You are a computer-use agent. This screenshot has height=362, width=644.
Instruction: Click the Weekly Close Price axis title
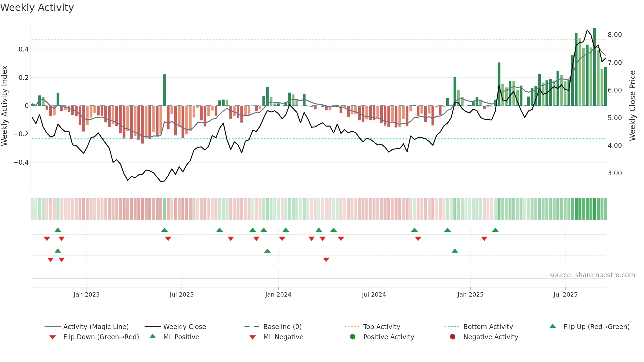(x=632, y=106)
